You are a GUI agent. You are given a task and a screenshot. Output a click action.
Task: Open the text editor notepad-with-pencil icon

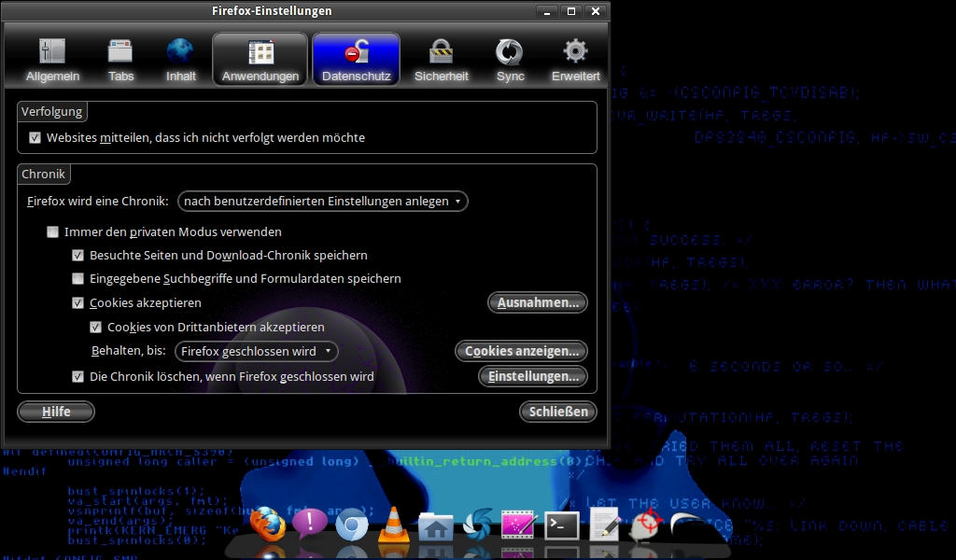tap(604, 525)
